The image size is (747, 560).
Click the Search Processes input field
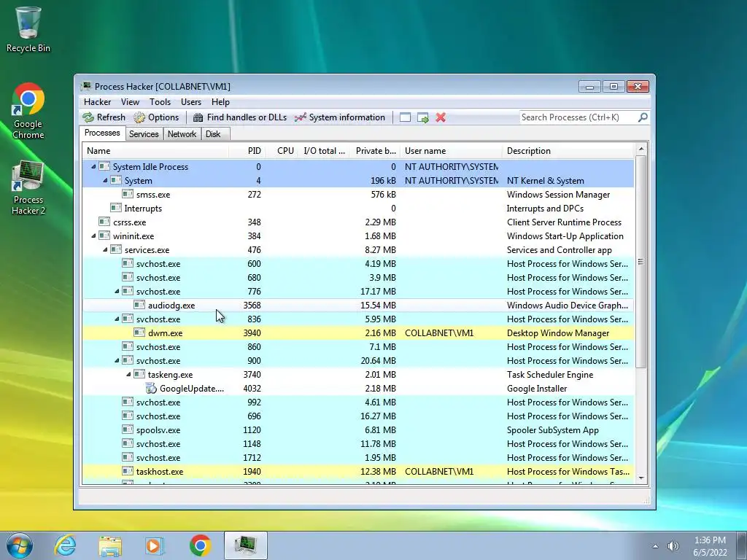[578, 117]
